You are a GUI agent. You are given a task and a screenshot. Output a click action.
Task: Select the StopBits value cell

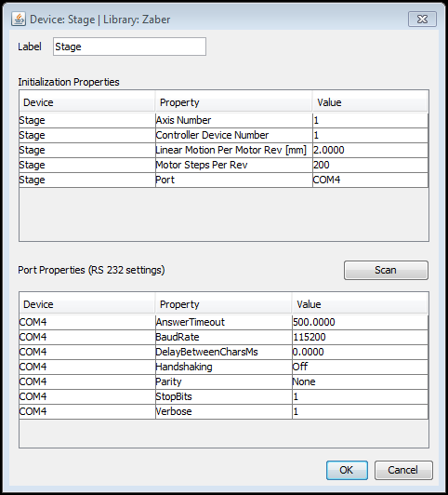360,396
